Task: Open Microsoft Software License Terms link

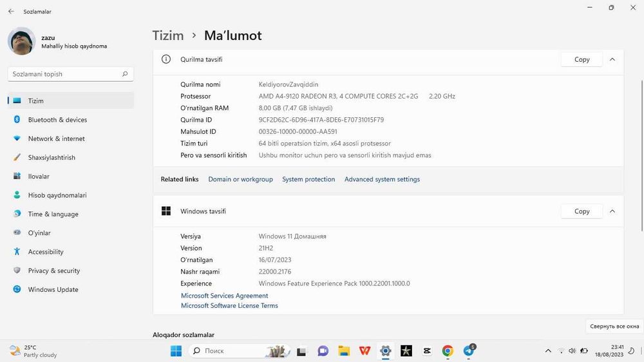Action: (229, 305)
